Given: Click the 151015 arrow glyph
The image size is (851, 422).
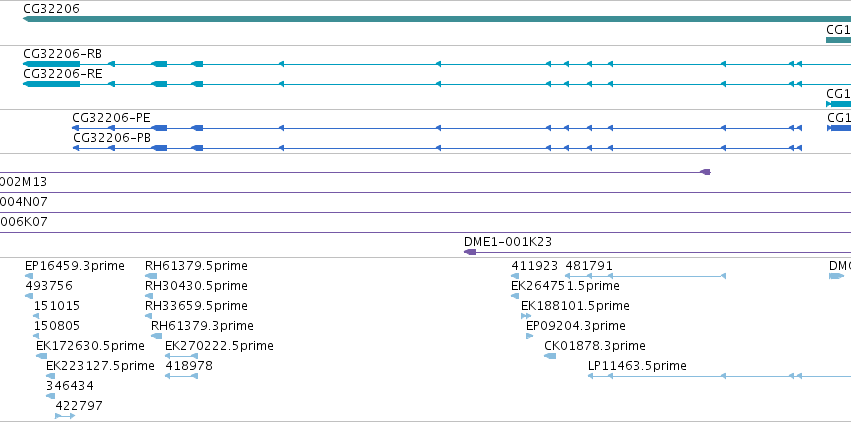Looking at the screenshot, I should (x=36, y=316).
